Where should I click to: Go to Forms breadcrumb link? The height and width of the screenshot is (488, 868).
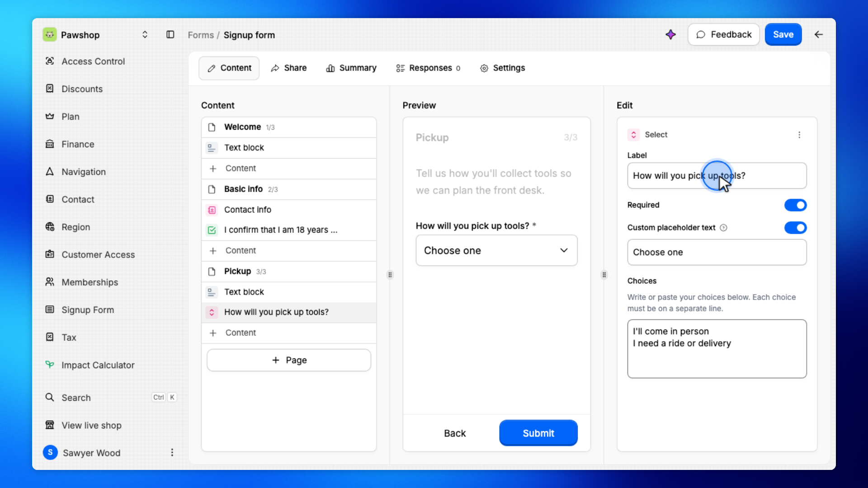click(x=201, y=35)
